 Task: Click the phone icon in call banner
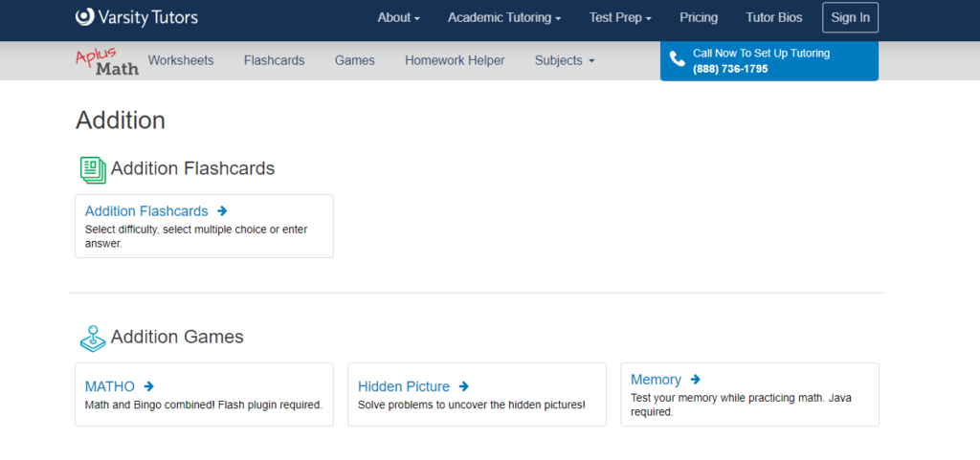click(678, 59)
